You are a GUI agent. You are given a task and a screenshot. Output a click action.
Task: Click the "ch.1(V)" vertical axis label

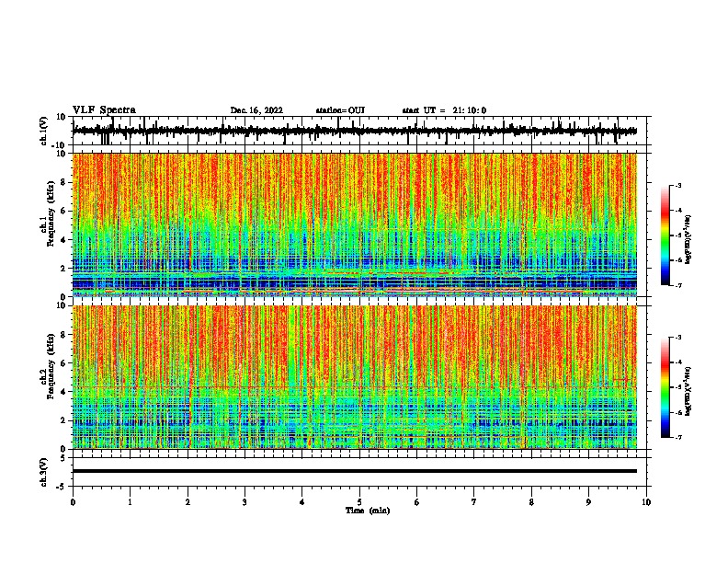(x=44, y=131)
